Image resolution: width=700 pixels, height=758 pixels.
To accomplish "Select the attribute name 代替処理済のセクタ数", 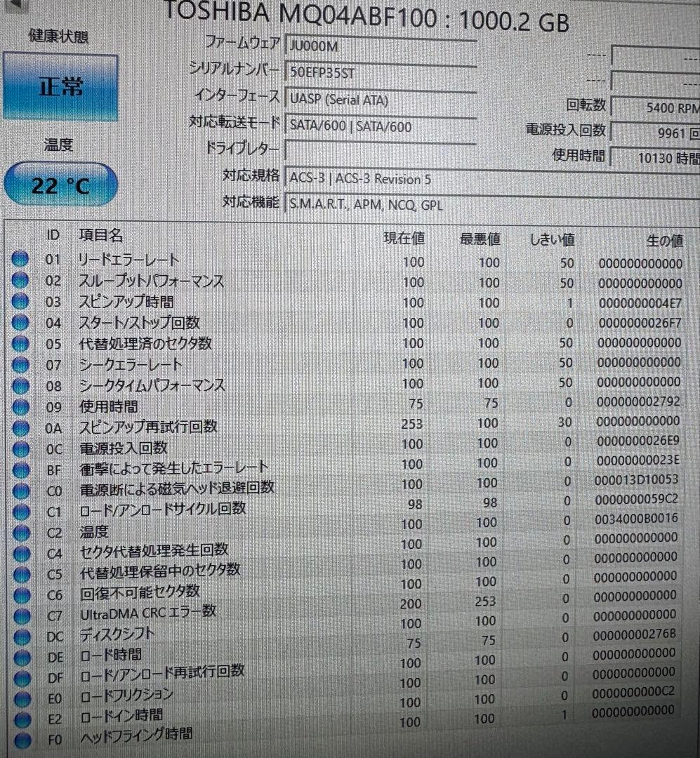I will (145, 344).
